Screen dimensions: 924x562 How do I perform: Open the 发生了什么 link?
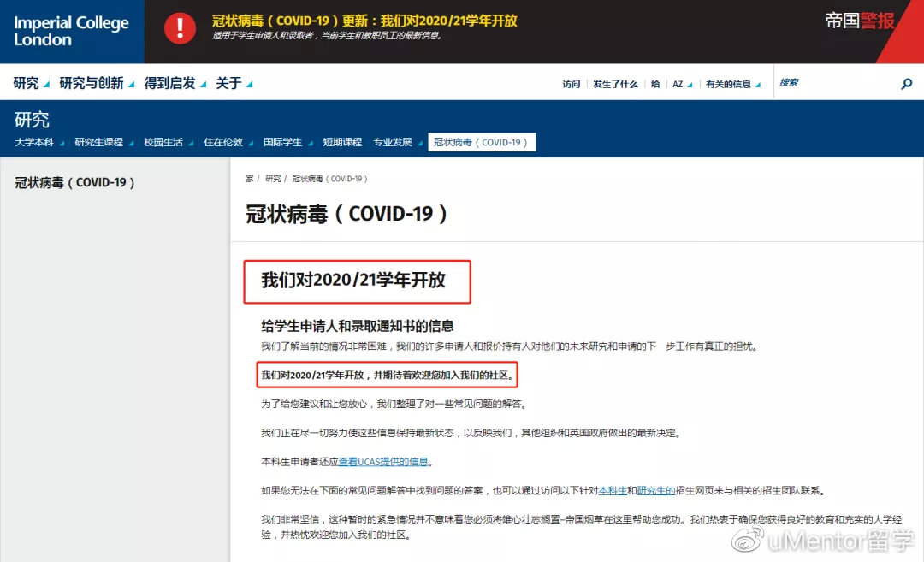point(615,84)
